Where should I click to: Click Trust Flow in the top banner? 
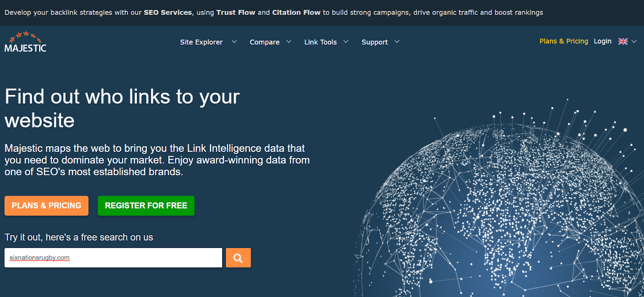(x=236, y=12)
